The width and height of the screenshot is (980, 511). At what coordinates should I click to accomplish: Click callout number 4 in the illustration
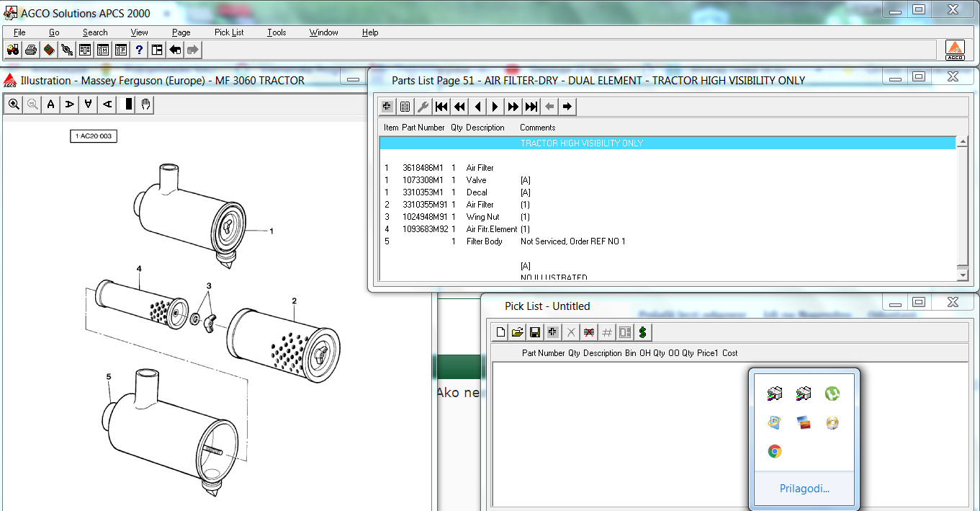point(139,269)
